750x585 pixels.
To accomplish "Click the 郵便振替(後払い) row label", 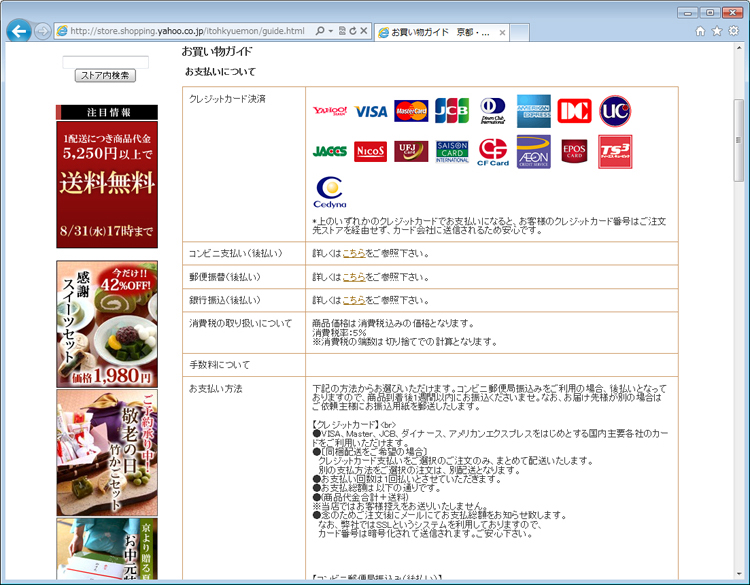I will coord(225,277).
